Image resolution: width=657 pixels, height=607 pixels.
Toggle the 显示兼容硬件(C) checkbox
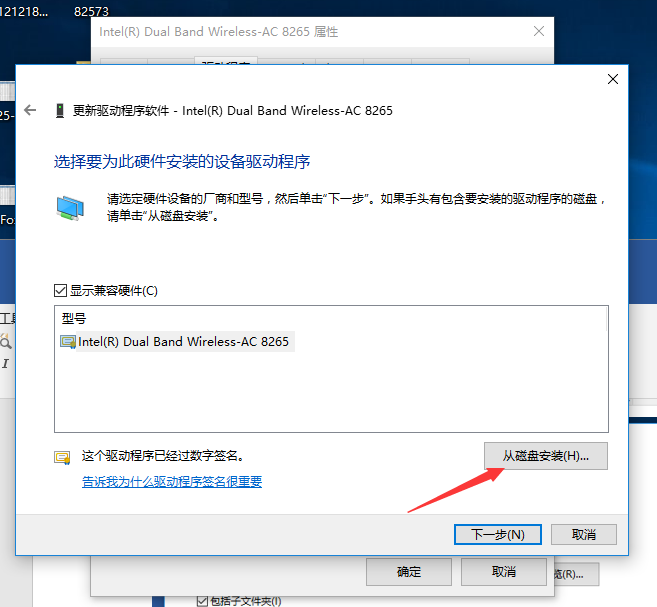[60, 290]
